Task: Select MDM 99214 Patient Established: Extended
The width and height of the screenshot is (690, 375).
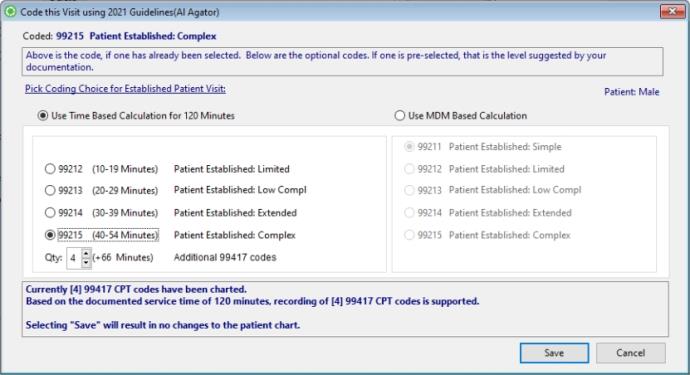Action: coord(409,213)
